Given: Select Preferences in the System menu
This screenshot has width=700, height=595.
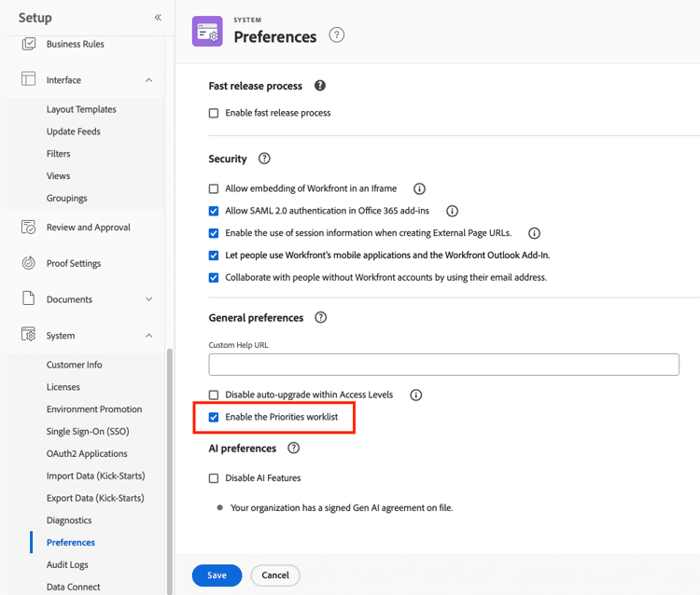Looking at the screenshot, I should (x=71, y=543).
